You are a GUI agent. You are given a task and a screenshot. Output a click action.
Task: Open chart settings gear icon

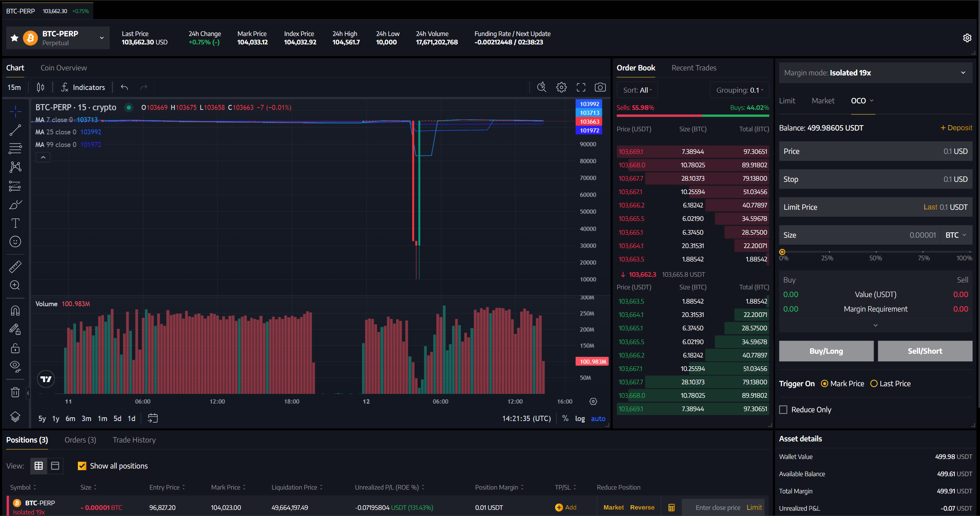(x=561, y=87)
